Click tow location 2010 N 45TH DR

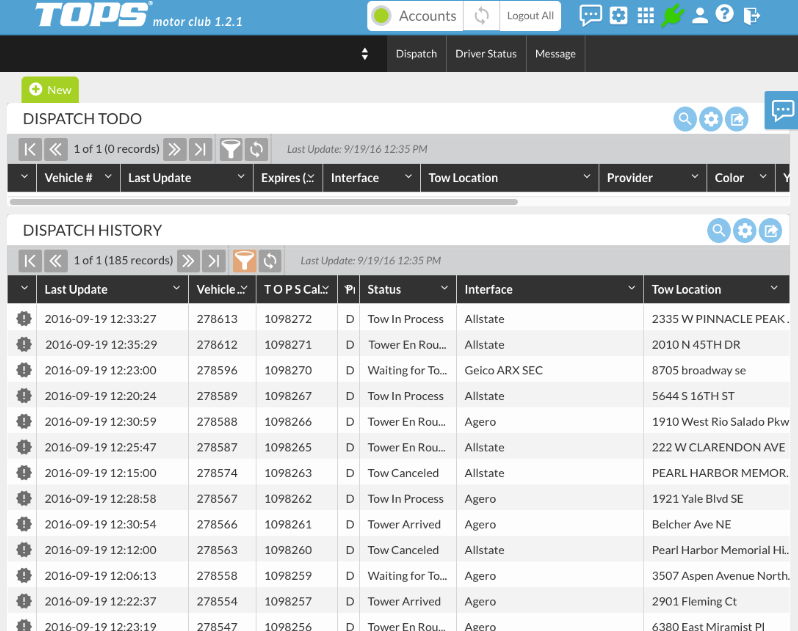pyautogui.click(x=696, y=345)
